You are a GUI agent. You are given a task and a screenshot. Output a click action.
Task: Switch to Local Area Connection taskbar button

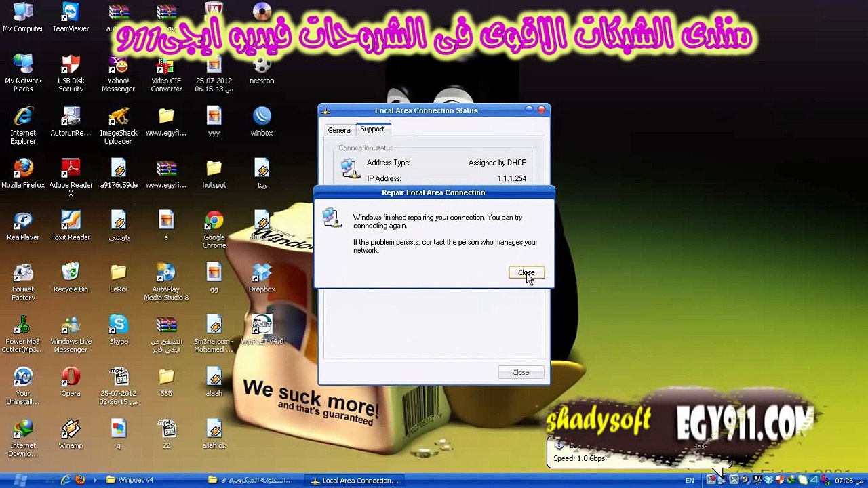[x=355, y=480]
